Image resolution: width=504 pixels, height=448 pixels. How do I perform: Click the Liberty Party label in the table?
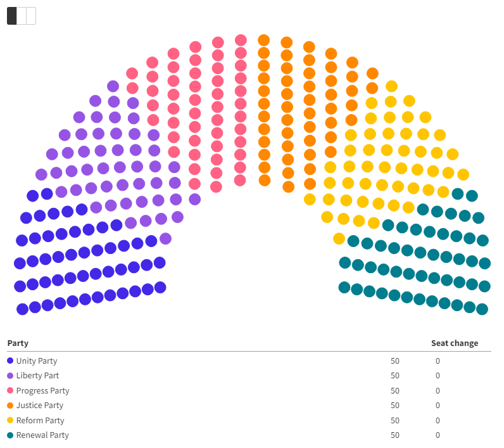(x=37, y=376)
